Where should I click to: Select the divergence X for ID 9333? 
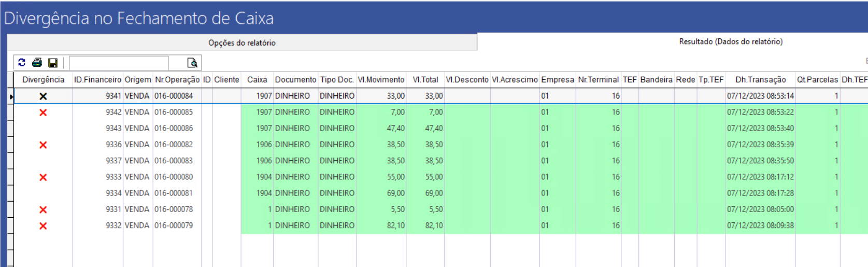point(43,177)
